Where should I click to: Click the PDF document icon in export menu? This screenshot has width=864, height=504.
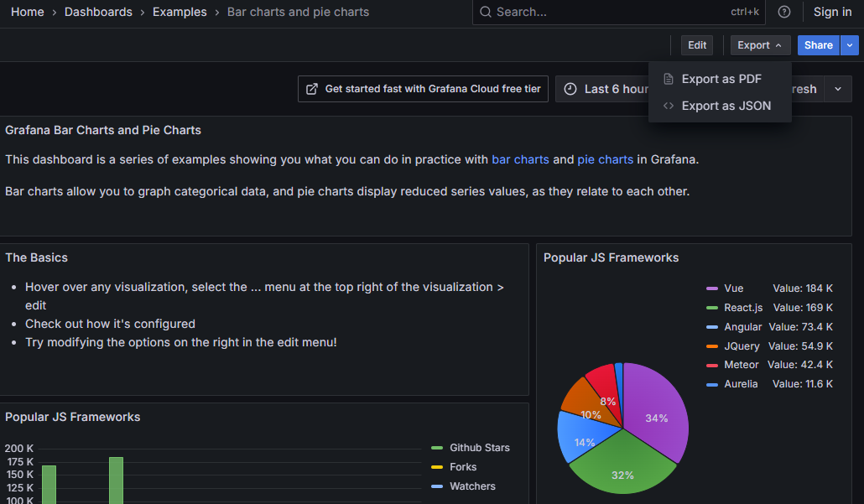tap(669, 79)
